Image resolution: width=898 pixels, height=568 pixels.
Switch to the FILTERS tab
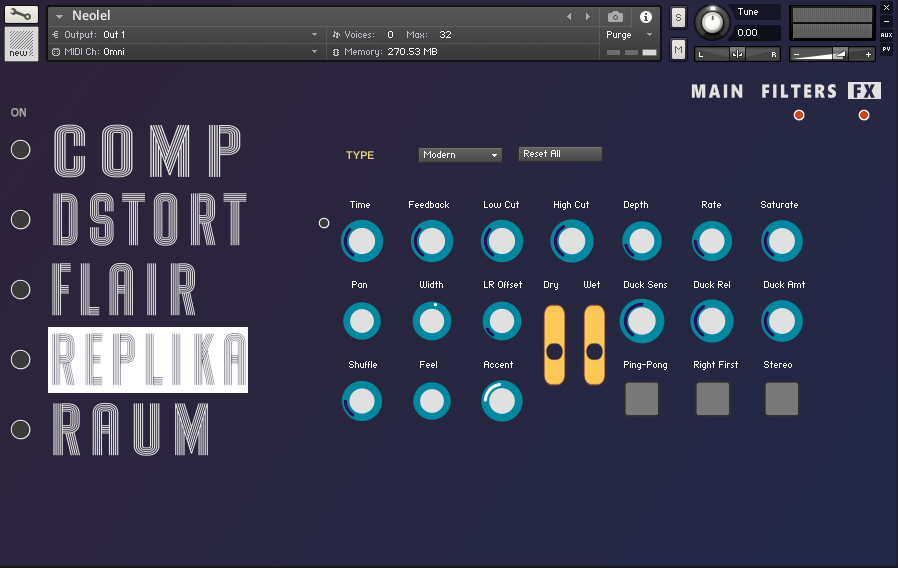(798, 91)
